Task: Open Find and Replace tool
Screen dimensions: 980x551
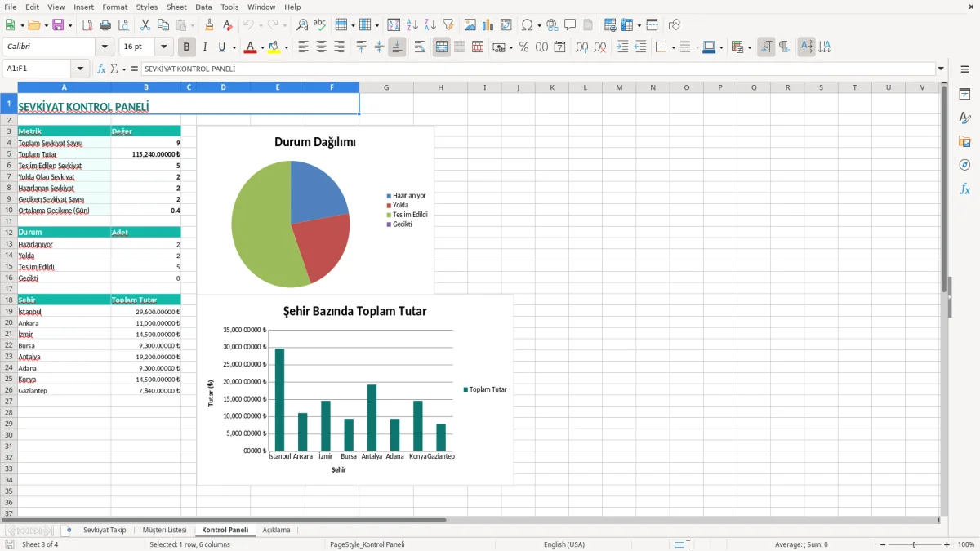Action: 302,25
